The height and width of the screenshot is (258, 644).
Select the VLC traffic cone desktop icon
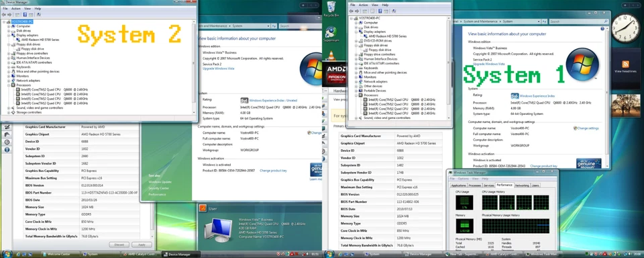[331, 55]
